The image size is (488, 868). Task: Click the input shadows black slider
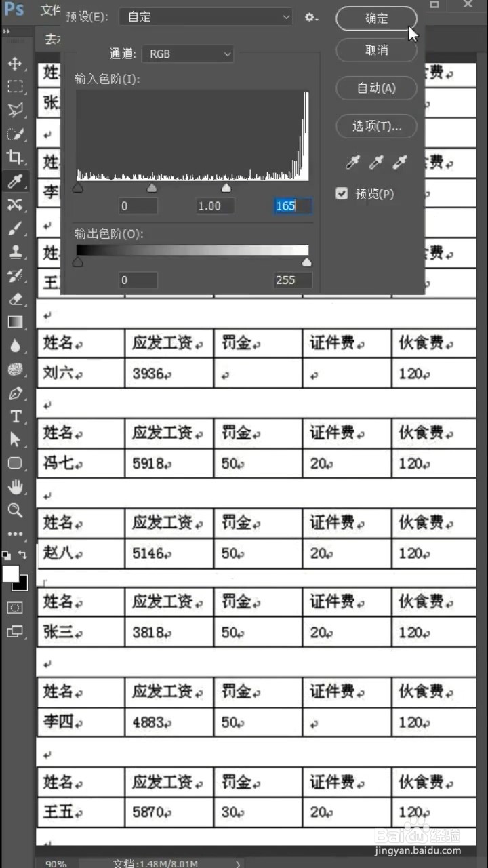click(x=78, y=188)
